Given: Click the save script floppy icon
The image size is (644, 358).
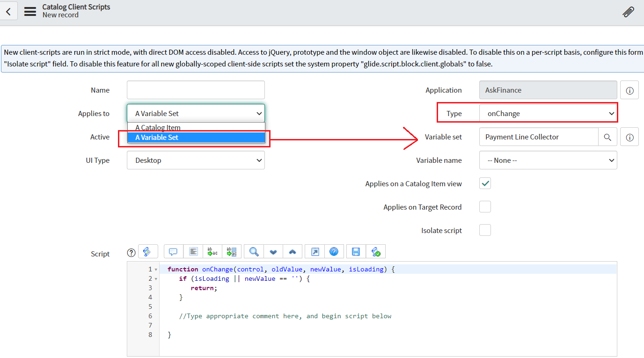Looking at the screenshot, I should coord(356,252).
